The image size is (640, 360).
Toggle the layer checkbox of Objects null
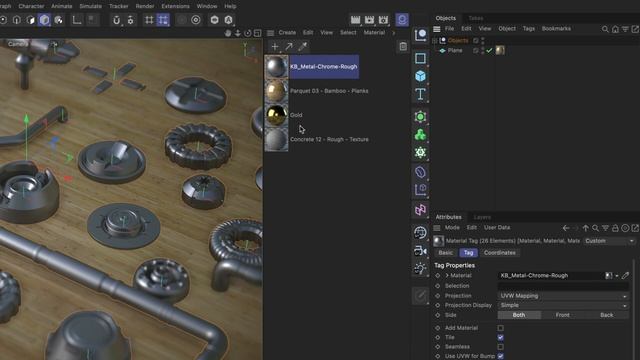pos(476,40)
